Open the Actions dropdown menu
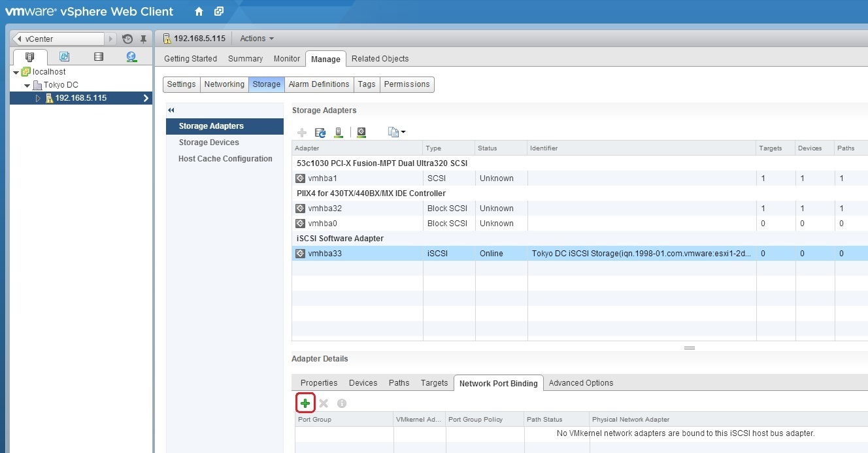Image resolution: width=868 pixels, height=453 pixels. pyautogui.click(x=257, y=39)
